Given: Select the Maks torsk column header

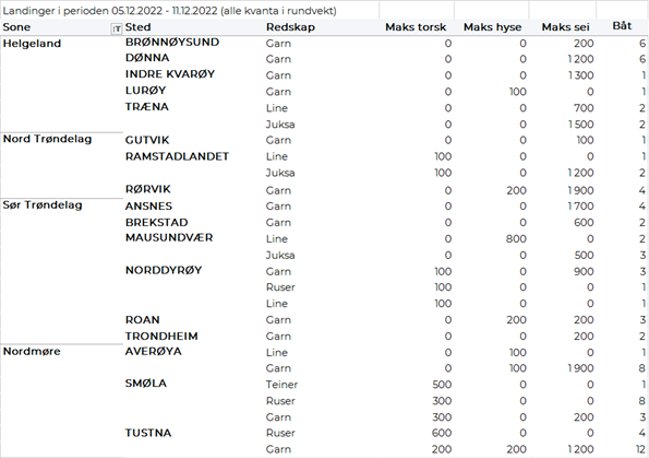Looking at the screenshot, I should (416, 28).
